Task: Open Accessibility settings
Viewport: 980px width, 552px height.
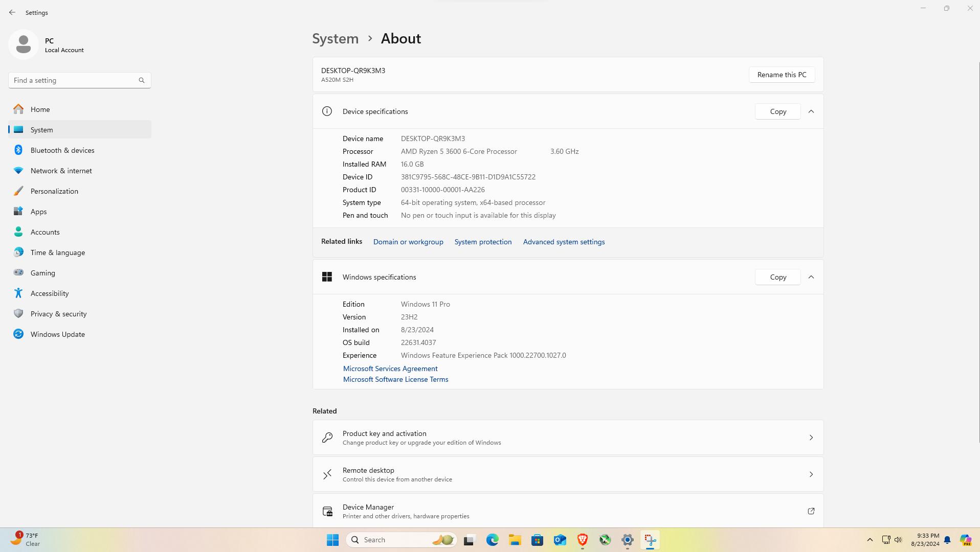Action: tap(49, 293)
